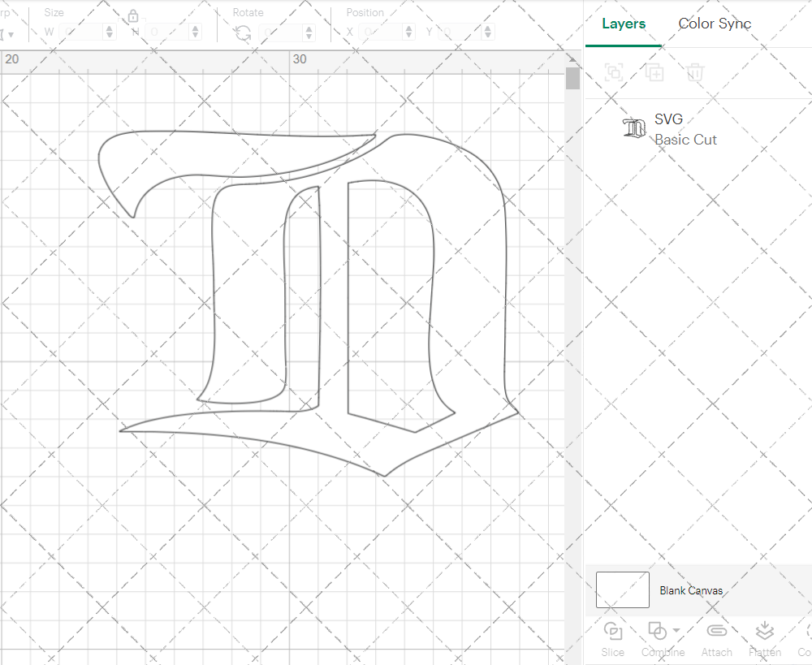The image size is (812, 665).
Task: Select the Blank Canvas label
Action: (691, 590)
